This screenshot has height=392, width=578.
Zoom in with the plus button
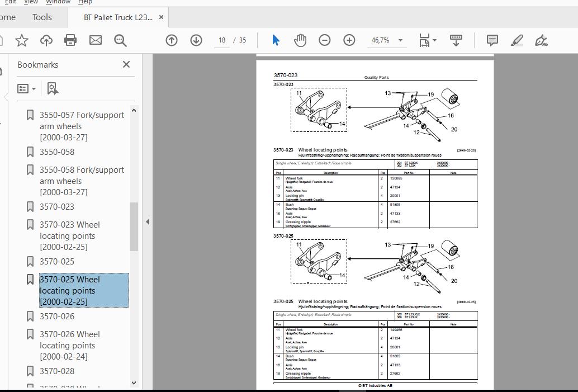(349, 40)
